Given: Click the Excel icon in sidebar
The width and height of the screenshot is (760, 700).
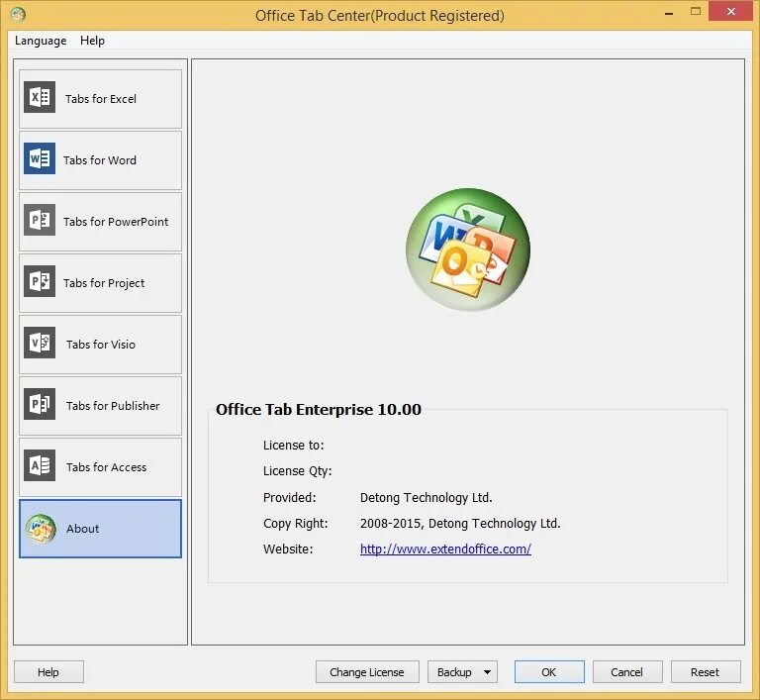Looking at the screenshot, I should (40, 97).
